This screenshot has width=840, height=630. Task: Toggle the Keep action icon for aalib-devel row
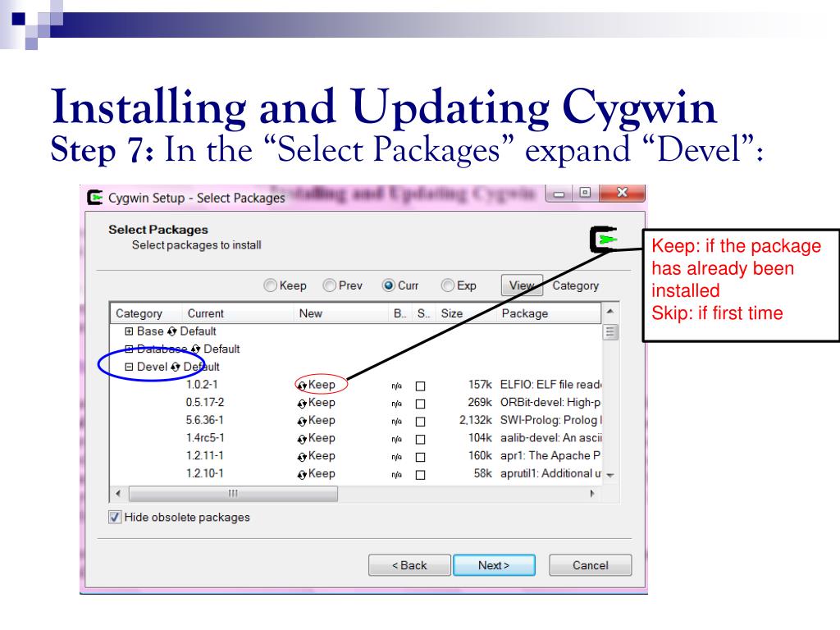302,439
